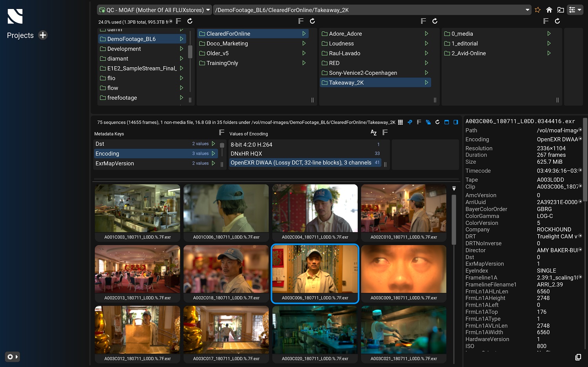This screenshot has height=367, width=588.
Task: Click the blue stacked folders icon
Action: click(x=428, y=122)
